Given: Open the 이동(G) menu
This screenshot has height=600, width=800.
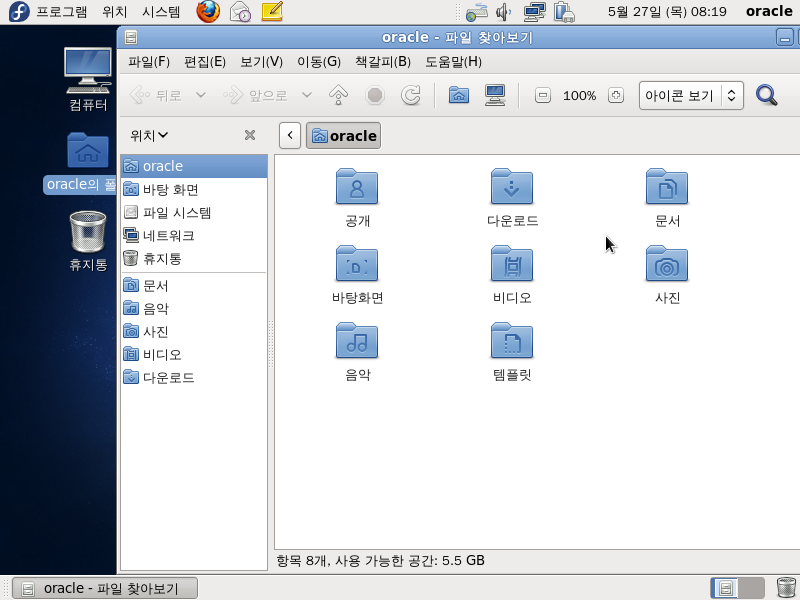Looking at the screenshot, I should [318, 62].
